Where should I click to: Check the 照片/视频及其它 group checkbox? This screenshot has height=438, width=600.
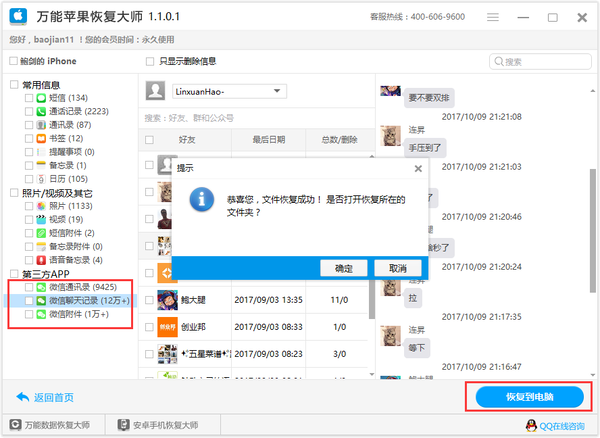[14, 193]
